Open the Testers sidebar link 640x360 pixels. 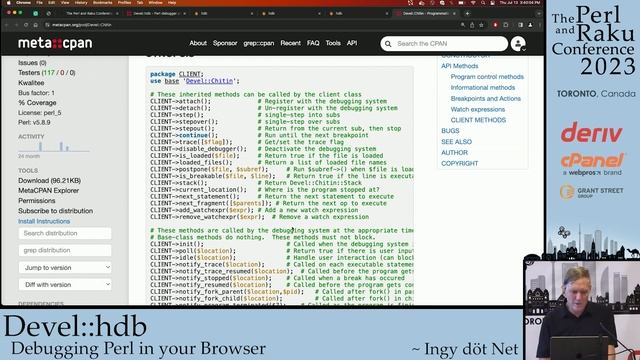pos(47,73)
